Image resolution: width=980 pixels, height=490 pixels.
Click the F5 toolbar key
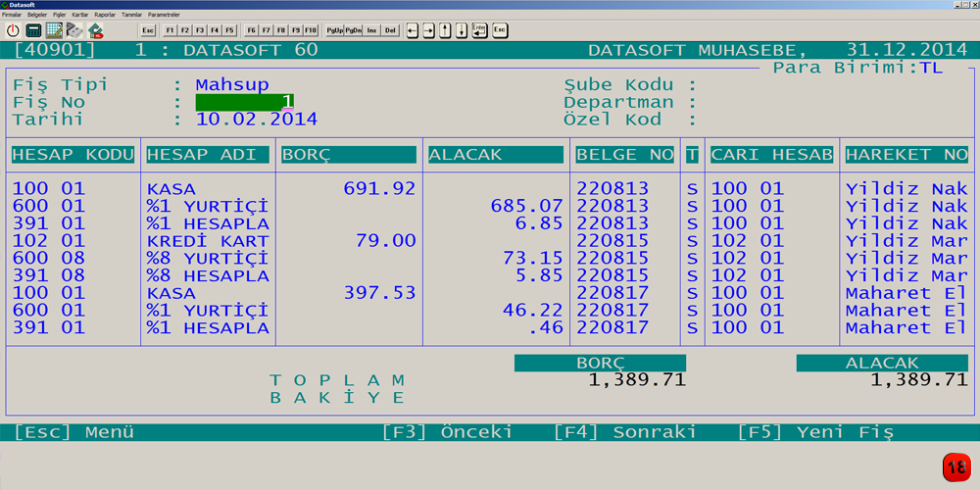pyautogui.click(x=229, y=30)
